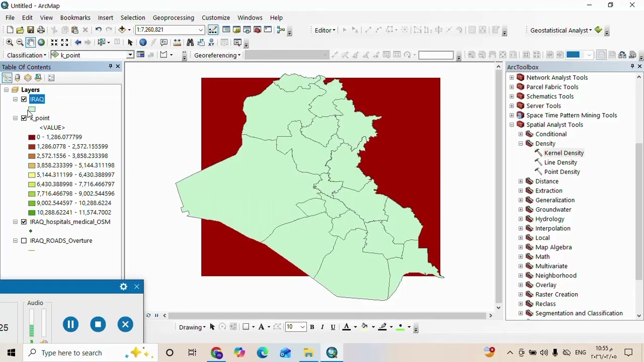This screenshot has width=644, height=362.
Task: Open the Line Density tool
Action: [x=560, y=162]
